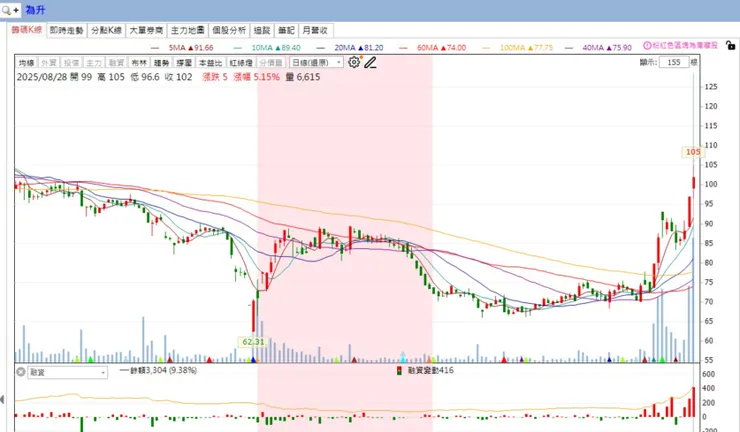This screenshot has width=740, height=432.
Task: Click the cyan triangle event marker
Action: [x=403, y=359]
